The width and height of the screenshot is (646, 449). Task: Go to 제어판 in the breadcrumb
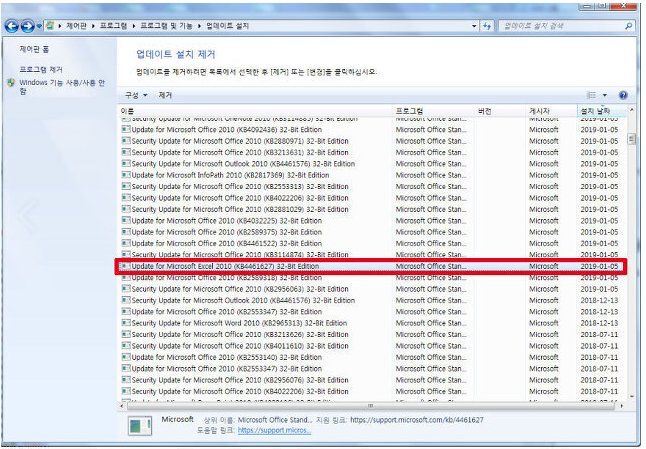(76, 26)
